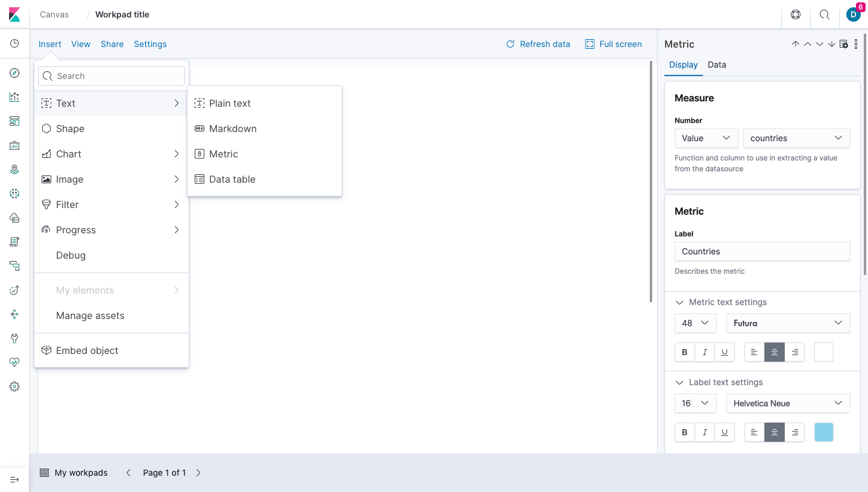Open Stack Monitoring heartbeat icon in sidebar
868x492 pixels.
pyautogui.click(x=14, y=362)
